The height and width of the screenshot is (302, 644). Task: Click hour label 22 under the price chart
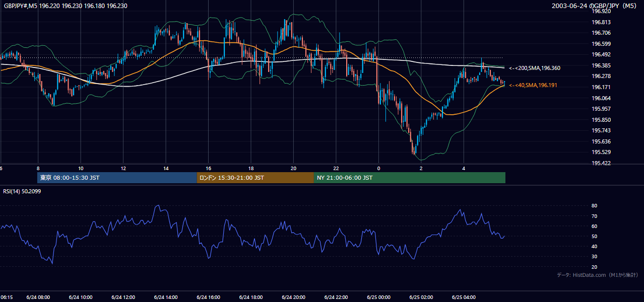point(336,169)
